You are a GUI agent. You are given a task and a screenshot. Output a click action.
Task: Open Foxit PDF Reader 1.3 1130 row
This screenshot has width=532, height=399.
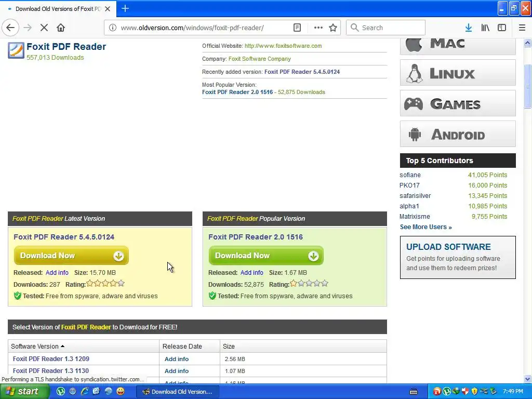pos(51,370)
